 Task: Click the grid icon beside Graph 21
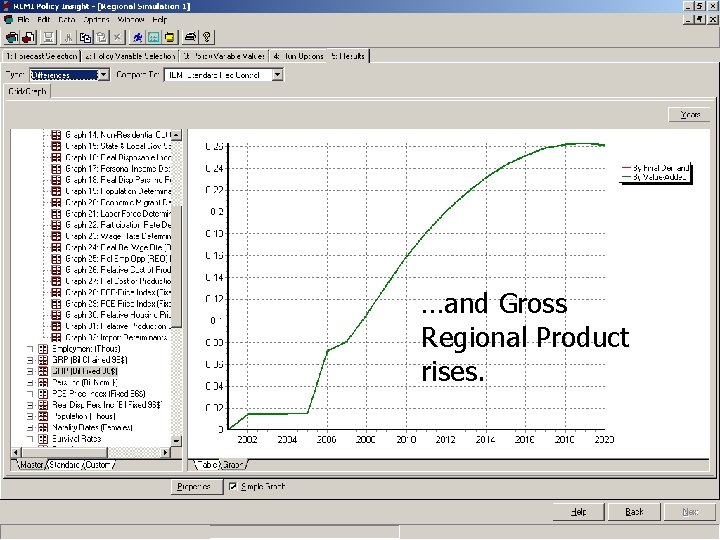click(x=56, y=214)
